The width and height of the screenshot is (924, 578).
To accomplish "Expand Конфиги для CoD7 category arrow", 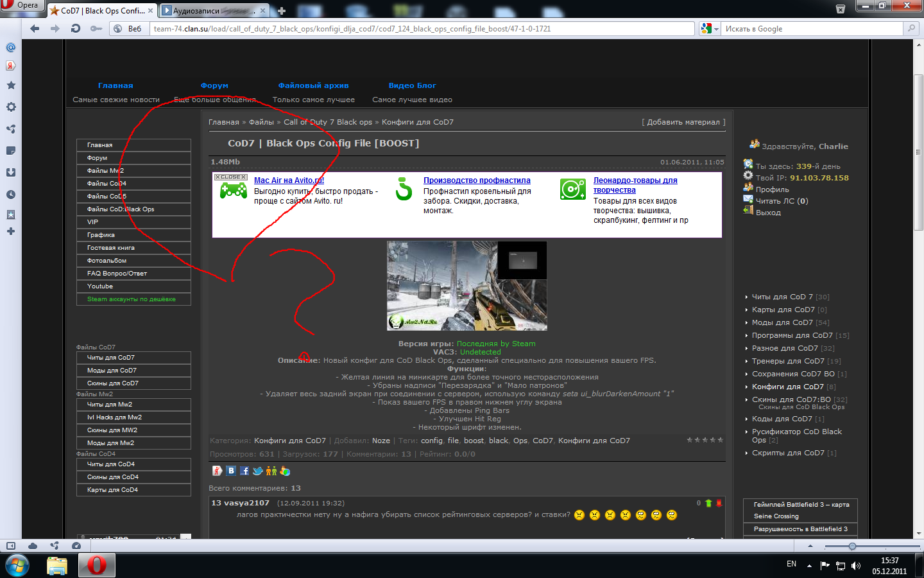I will click(x=746, y=387).
